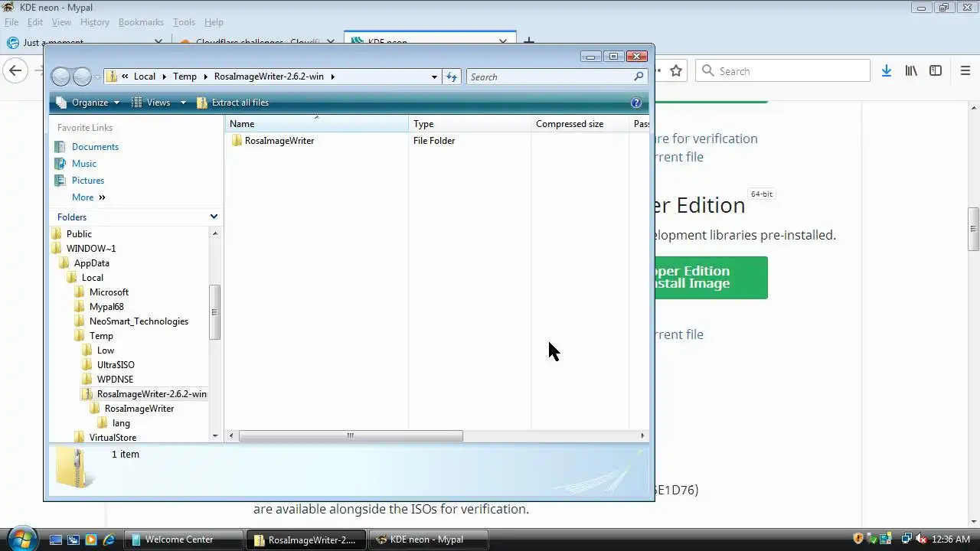Expand More favorite links
980x551 pixels.
[x=88, y=197]
